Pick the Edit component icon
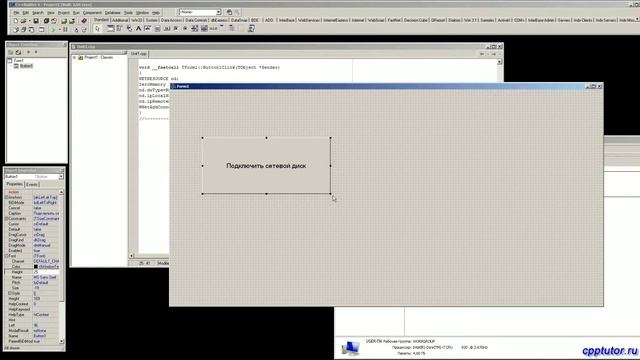The width and height of the screenshot is (640, 360). pyautogui.click(x=147, y=29)
